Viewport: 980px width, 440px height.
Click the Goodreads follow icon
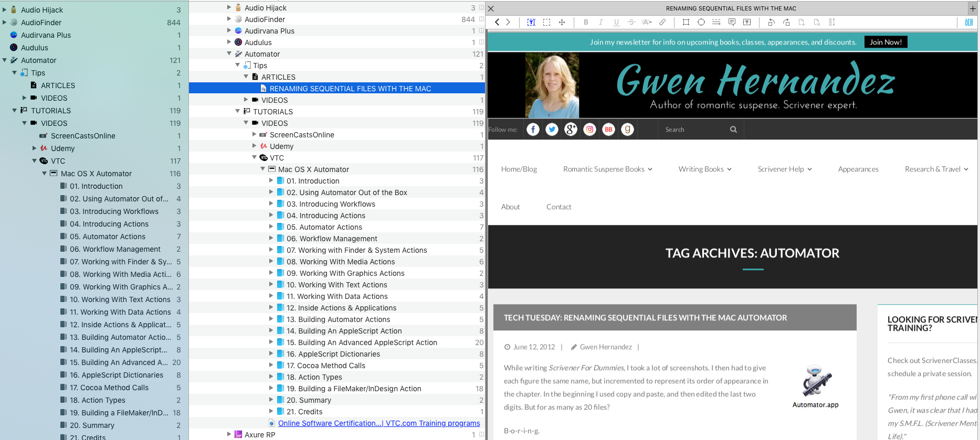click(627, 130)
